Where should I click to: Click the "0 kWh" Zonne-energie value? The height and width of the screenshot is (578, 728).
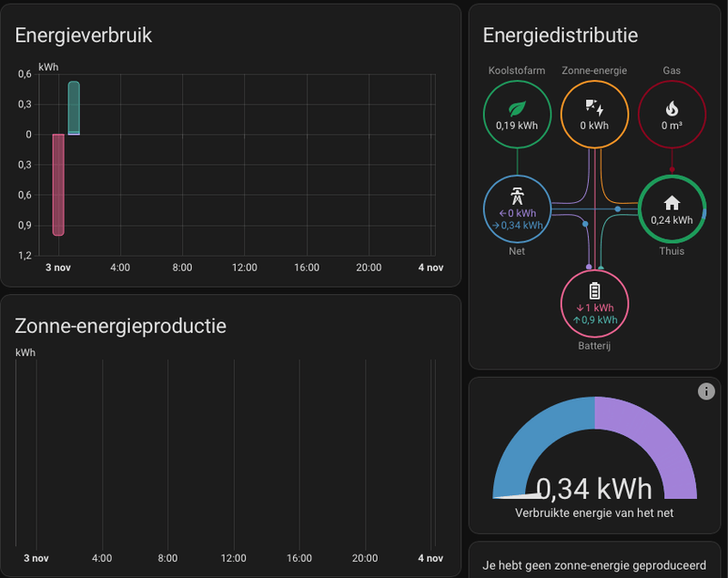[594, 126]
